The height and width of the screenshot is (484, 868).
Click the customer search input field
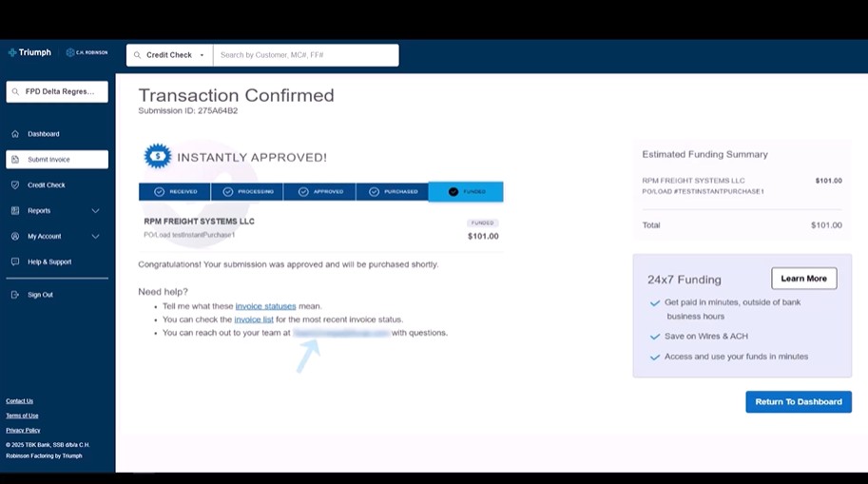(x=304, y=55)
